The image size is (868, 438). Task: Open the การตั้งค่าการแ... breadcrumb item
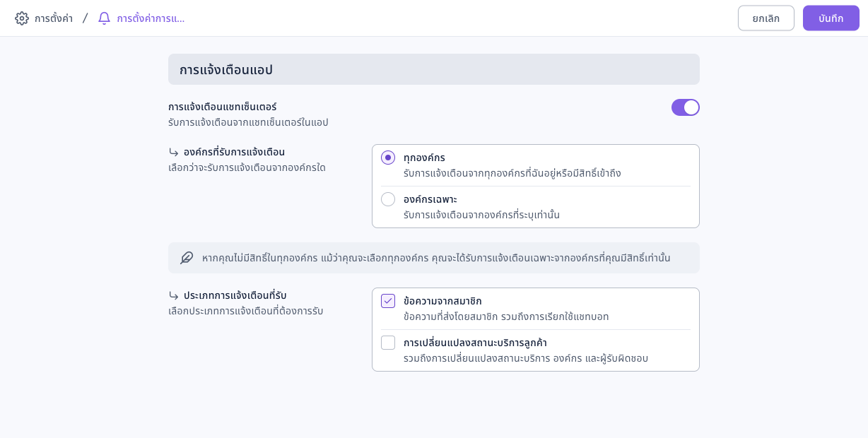point(151,18)
